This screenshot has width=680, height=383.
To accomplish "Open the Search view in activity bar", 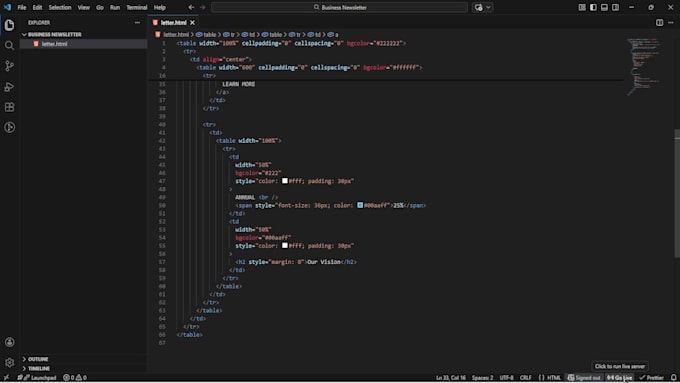I will [x=9, y=46].
